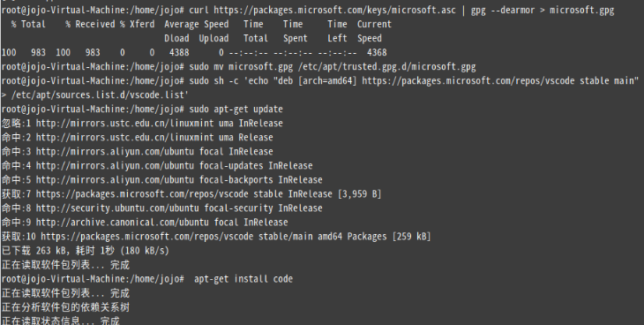This screenshot has height=325, width=644.
Task: Click the packages.microsoft.com microsoft.asc URL in curl command
Action: pyautogui.click(x=334, y=11)
